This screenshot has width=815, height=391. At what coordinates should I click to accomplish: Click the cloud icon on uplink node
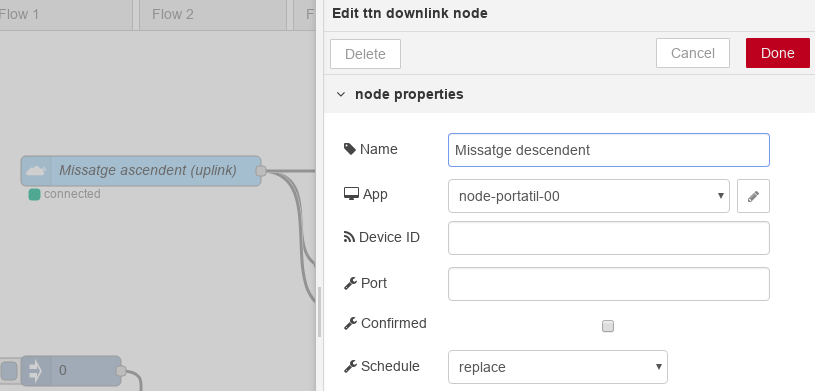click(36, 171)
